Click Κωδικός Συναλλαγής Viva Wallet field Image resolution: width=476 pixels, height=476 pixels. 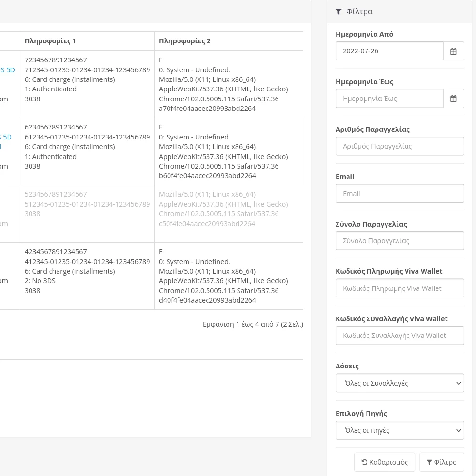399,336
